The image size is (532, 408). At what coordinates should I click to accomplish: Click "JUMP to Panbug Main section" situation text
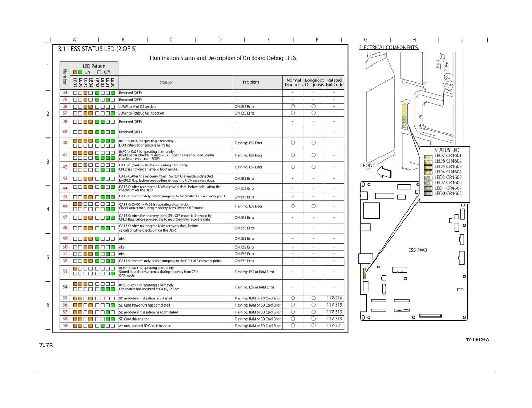(x=141, y=113)
